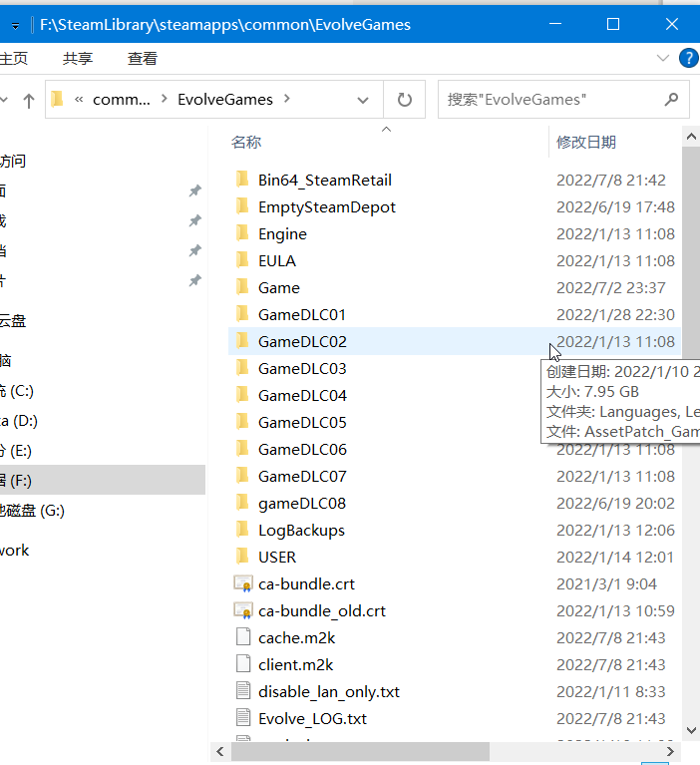Image resolution: width=700 pixels, height=765 pixels.
Task: Click the Refresh icon beside the address bar
Action: (x=405, y=100)
